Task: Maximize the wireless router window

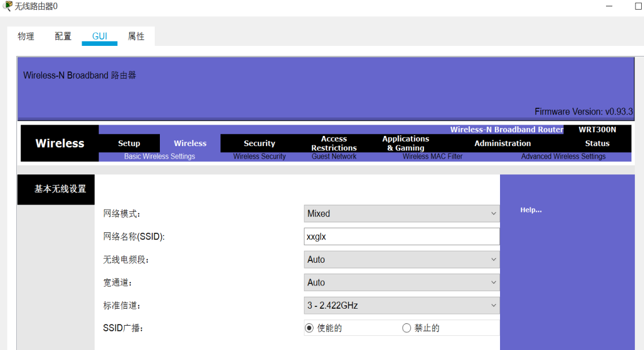Action: [x=638, y=6]
